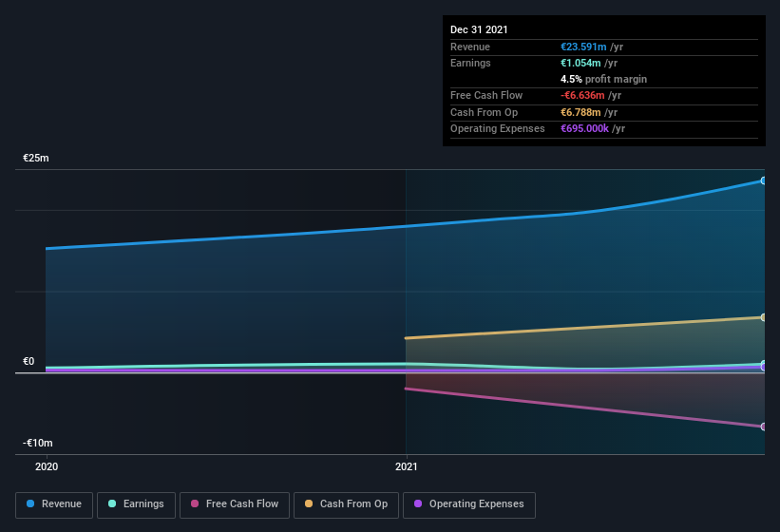
Task: Click the Operating Expenses row label in the tooltip
Action: tap(498, 128)
